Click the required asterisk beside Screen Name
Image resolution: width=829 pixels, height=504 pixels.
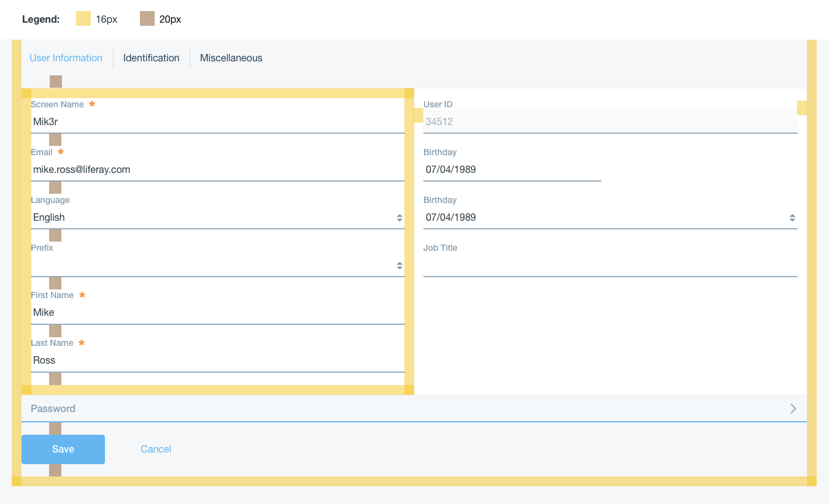[92, 104]
